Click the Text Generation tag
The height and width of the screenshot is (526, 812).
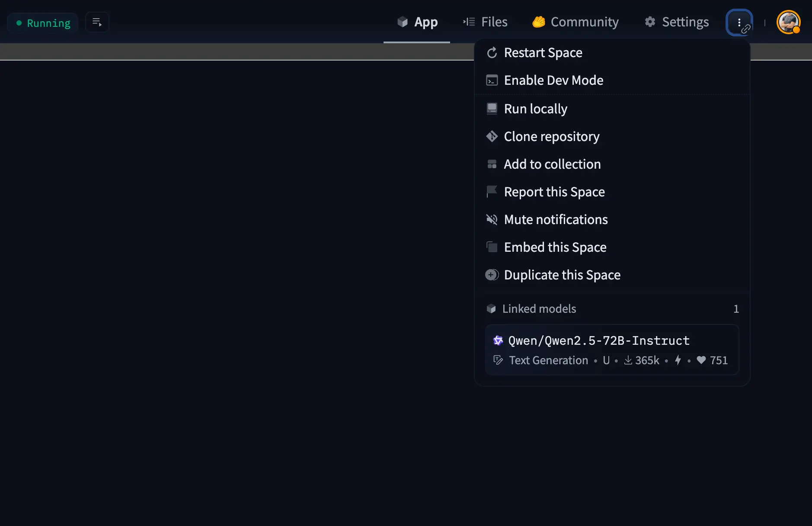point(548,360)
